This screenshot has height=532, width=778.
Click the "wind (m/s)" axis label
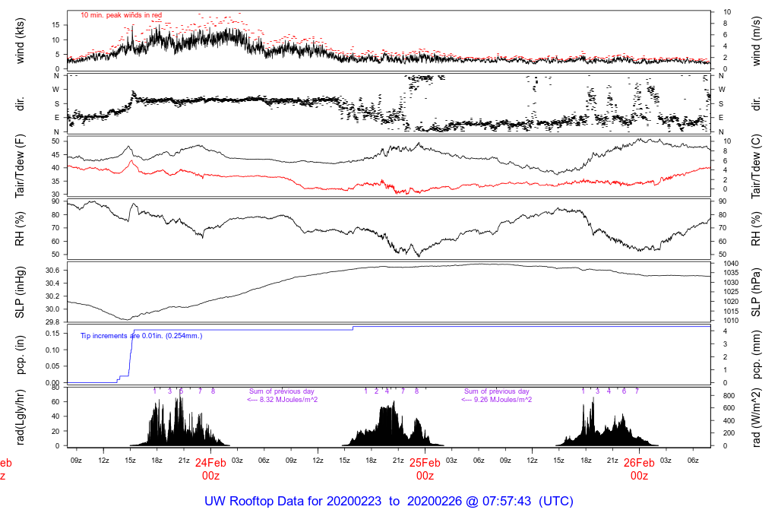pos(756,41)
